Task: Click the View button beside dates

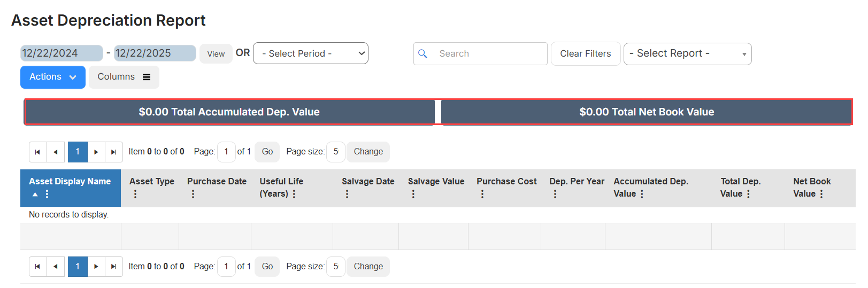Action: (x=216, y=54)
